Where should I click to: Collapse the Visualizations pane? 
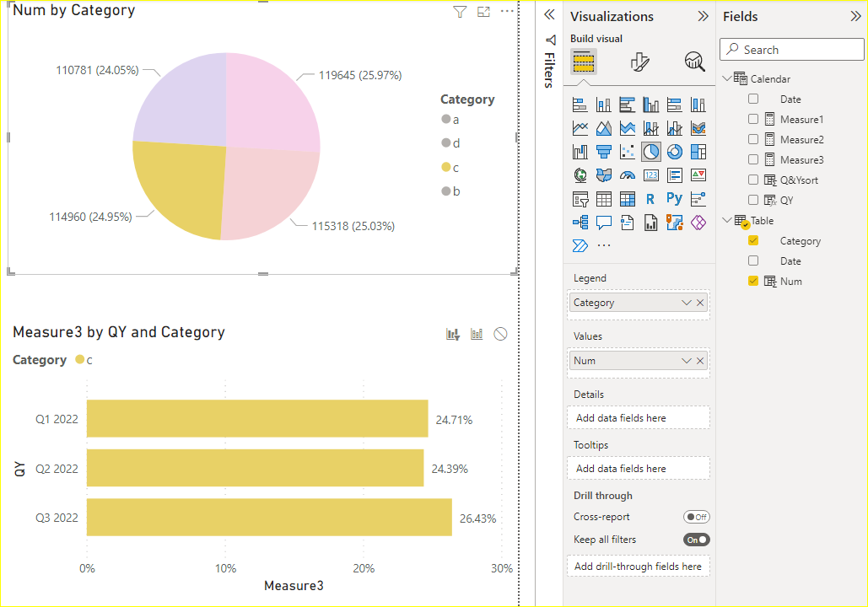[x=703, y=16]
